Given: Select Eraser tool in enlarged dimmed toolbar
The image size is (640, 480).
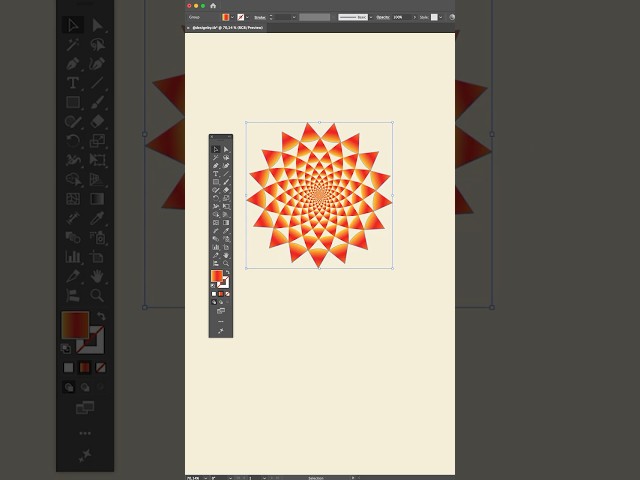Looking at the screenshot, I should tap(97, 121).
